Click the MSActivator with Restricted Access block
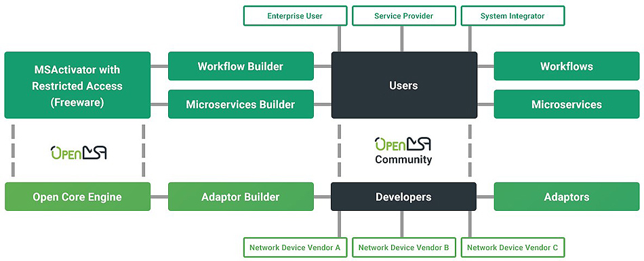Viewport: 644px width, 261px height. pyautogui.click(x=78, y=85)
